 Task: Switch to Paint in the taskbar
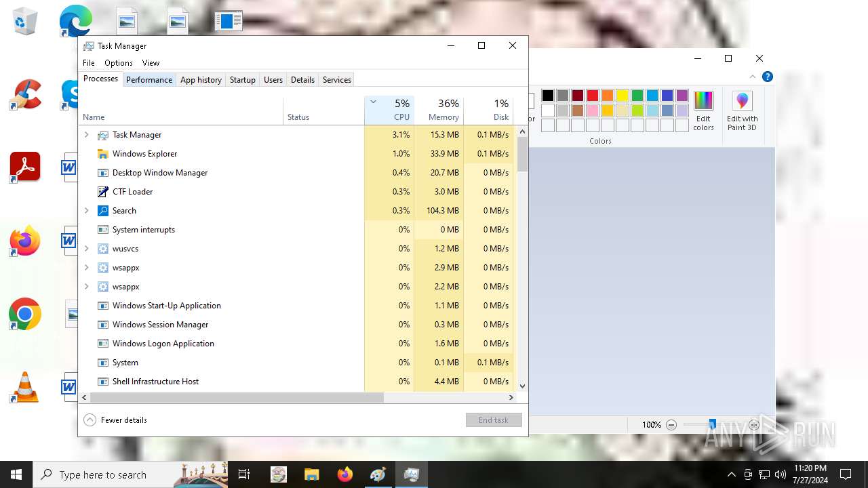(378, 474)
